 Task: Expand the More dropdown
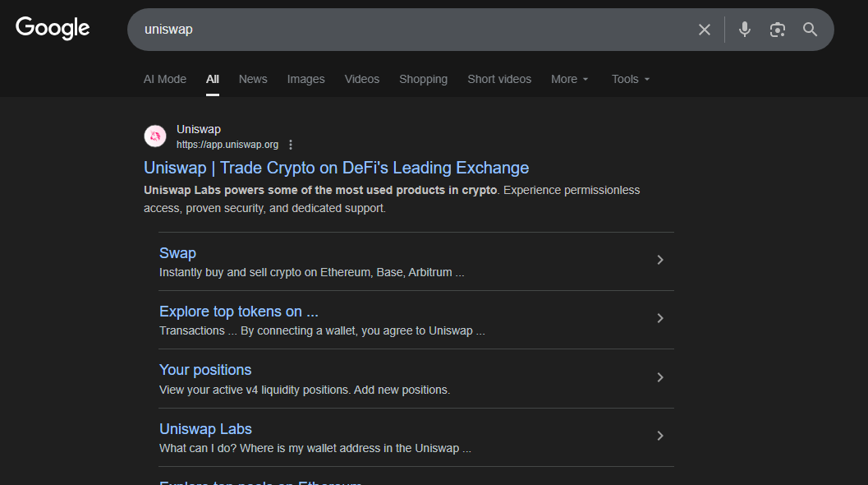570,79
